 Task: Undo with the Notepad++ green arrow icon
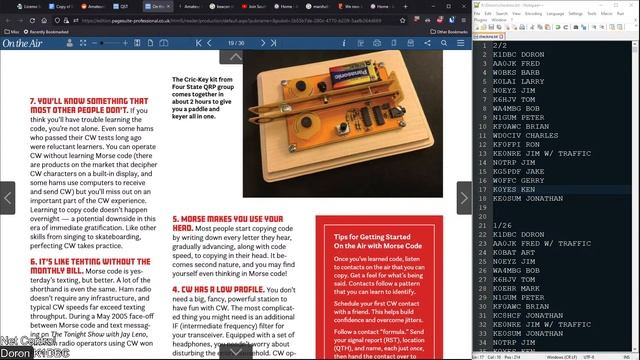tap(558, 27)
